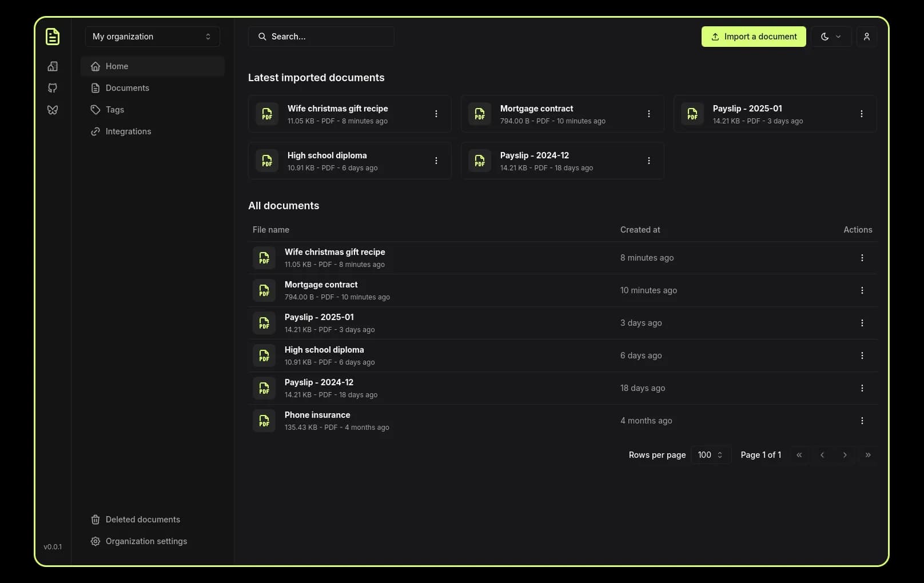The width and height of the screenshot is (924, 583).
Task: Go to the next page arrow
Action: tap(845, 455)
